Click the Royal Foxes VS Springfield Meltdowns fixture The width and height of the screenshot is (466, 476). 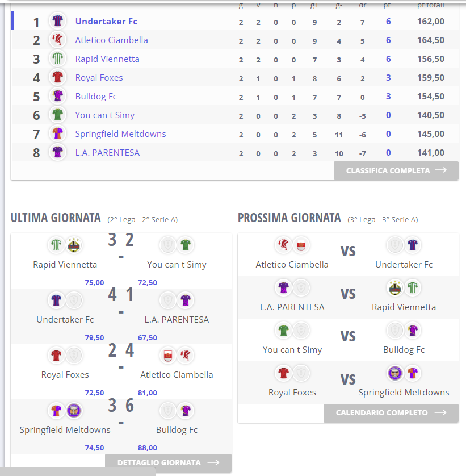348,382
